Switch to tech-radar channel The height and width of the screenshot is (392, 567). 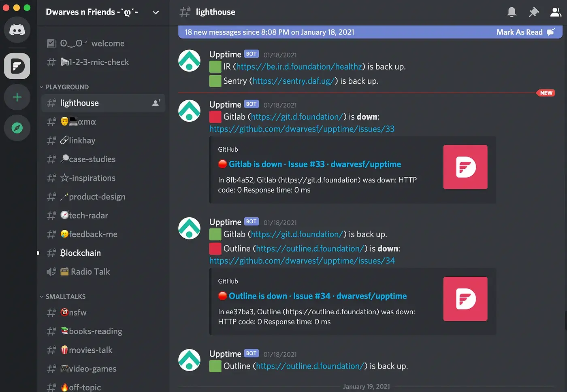coord(103,215)
